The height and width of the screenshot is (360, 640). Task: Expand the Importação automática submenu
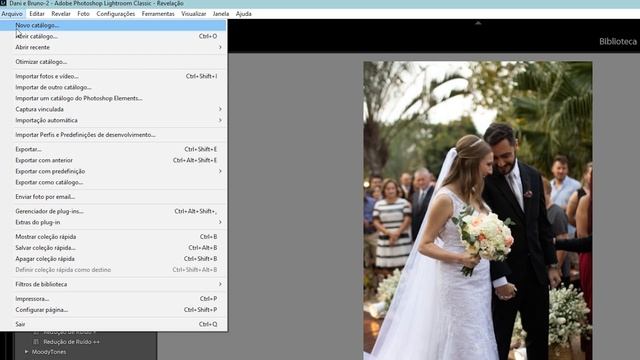click(113, 120)
